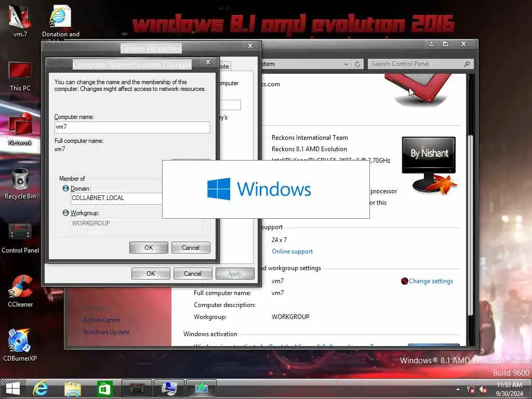Launch Internet Explorer from the taskbar
This screenshot has height=399, width=532.
[41, 389]
